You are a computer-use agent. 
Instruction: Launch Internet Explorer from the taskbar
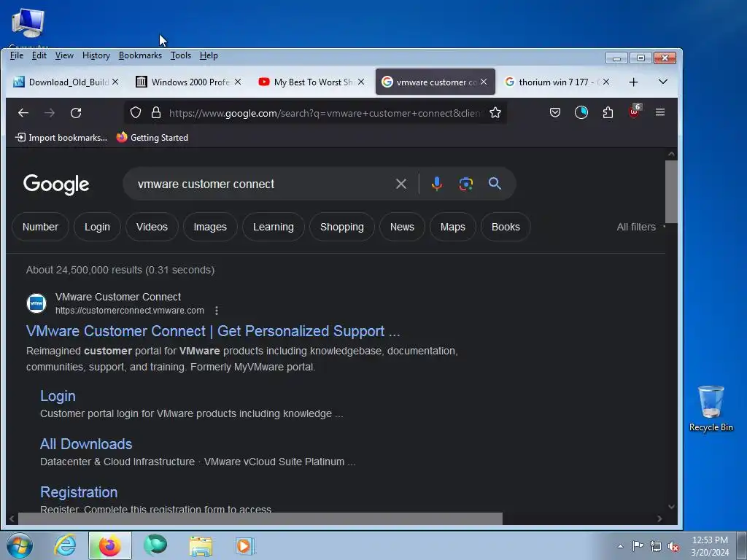[65, 545]
